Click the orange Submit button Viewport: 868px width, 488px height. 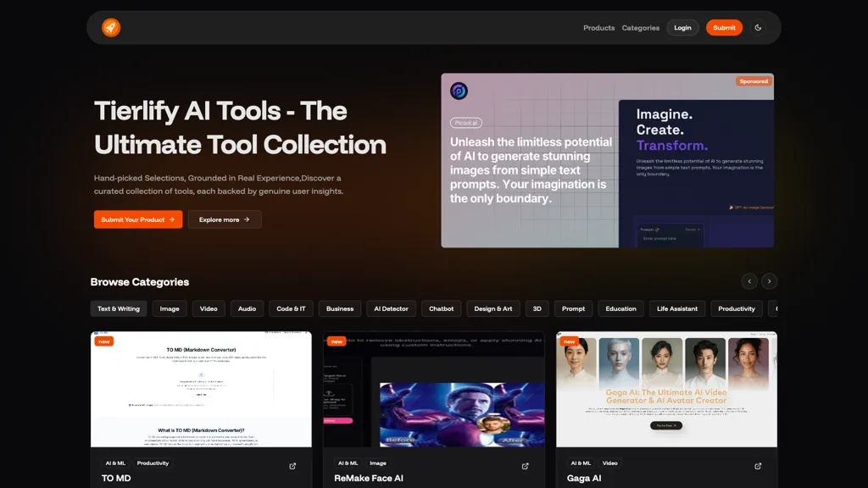[x=724, y=28]
